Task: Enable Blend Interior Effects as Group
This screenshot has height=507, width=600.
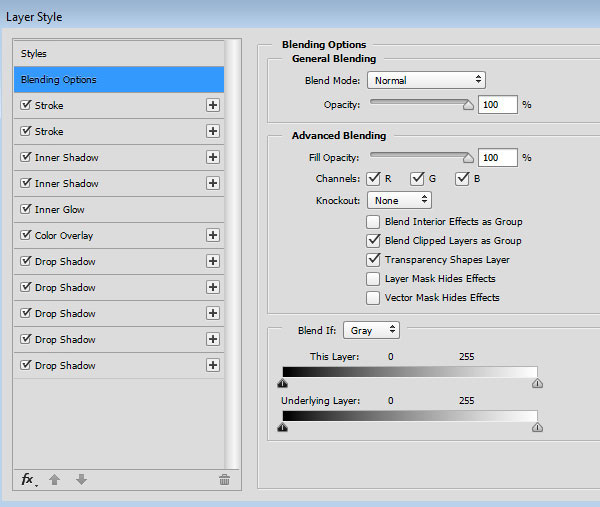Action: tap(373, 222)
